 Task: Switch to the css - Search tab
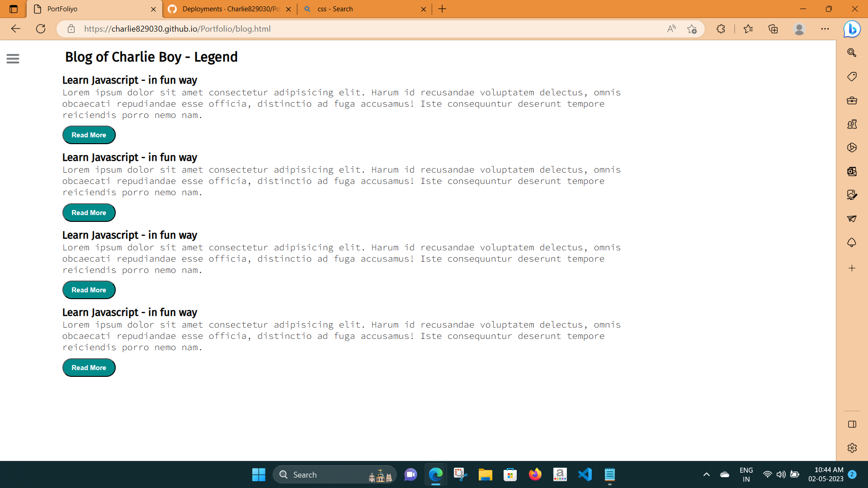click(365, 9)
